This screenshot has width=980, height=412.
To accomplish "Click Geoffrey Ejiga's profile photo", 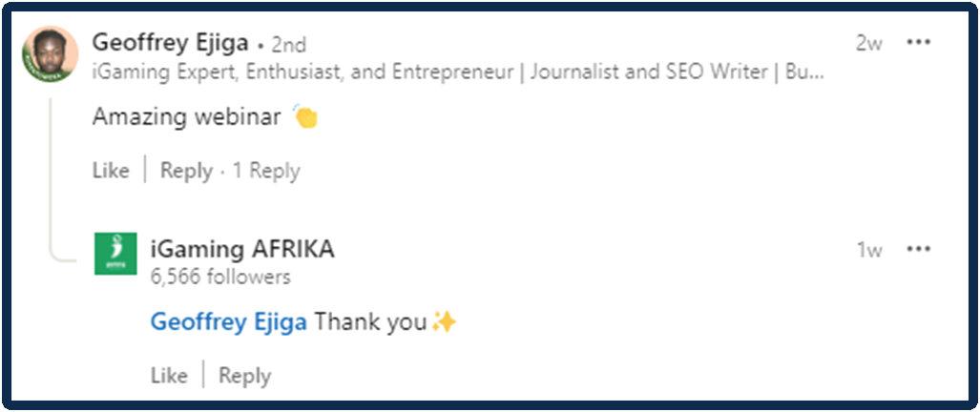I will point(50,54).
